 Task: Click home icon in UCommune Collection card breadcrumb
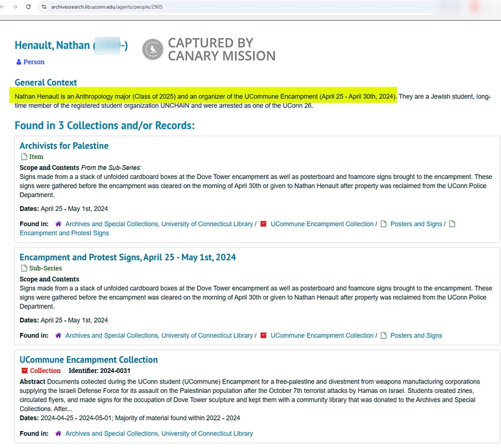(x=58, y=434)
